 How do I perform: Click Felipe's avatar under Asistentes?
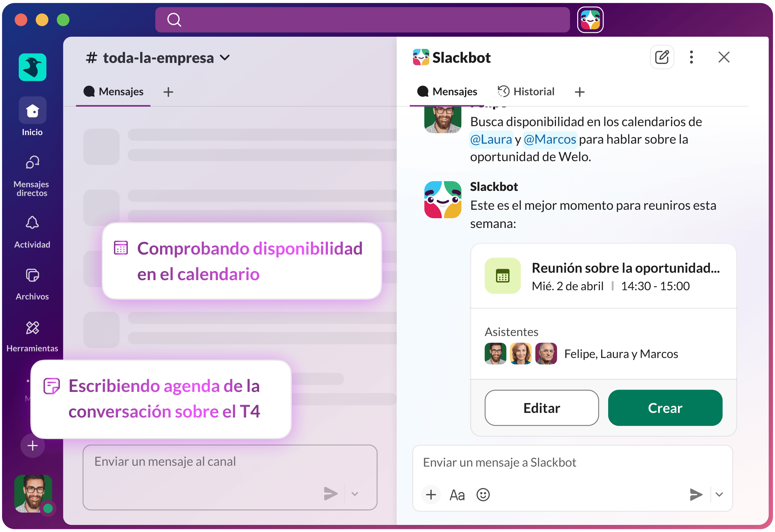click(495, 354)
